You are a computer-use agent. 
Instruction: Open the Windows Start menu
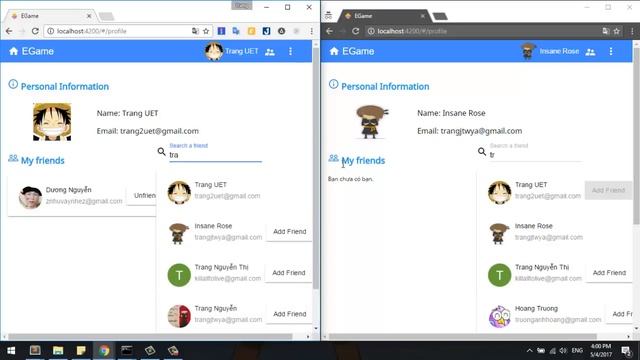[x=11, y=351]
